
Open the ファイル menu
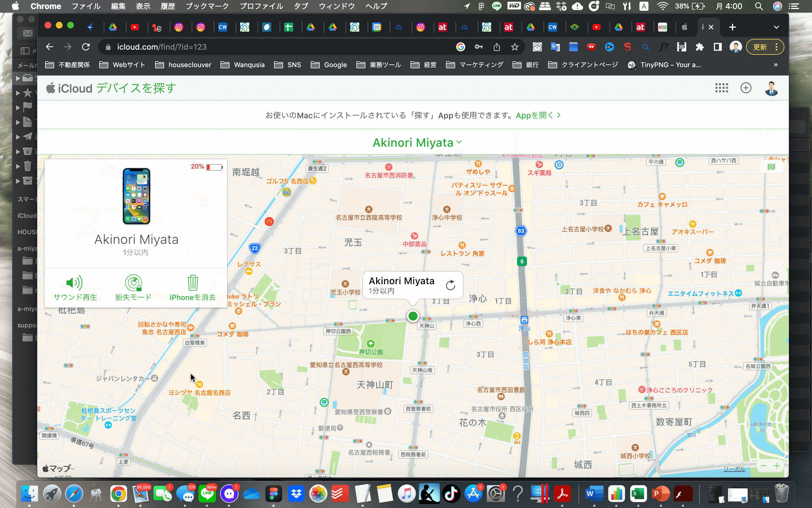pyautogui.click(x=86, y=6)
